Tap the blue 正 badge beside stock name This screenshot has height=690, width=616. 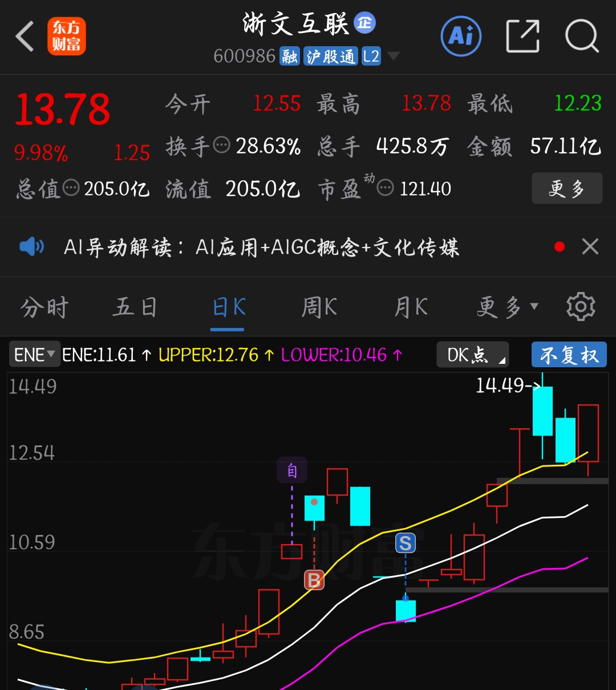(x=365, y=23)
